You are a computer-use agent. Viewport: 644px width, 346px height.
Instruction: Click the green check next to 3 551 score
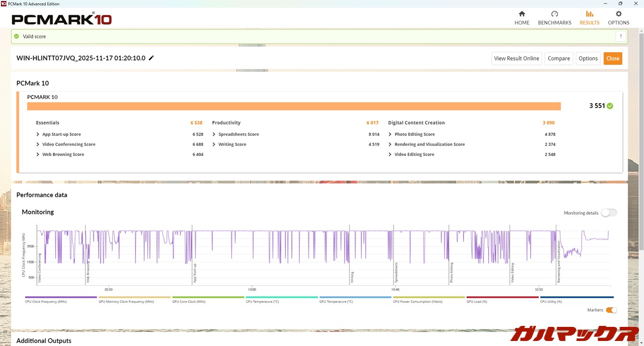coord(610,106)
